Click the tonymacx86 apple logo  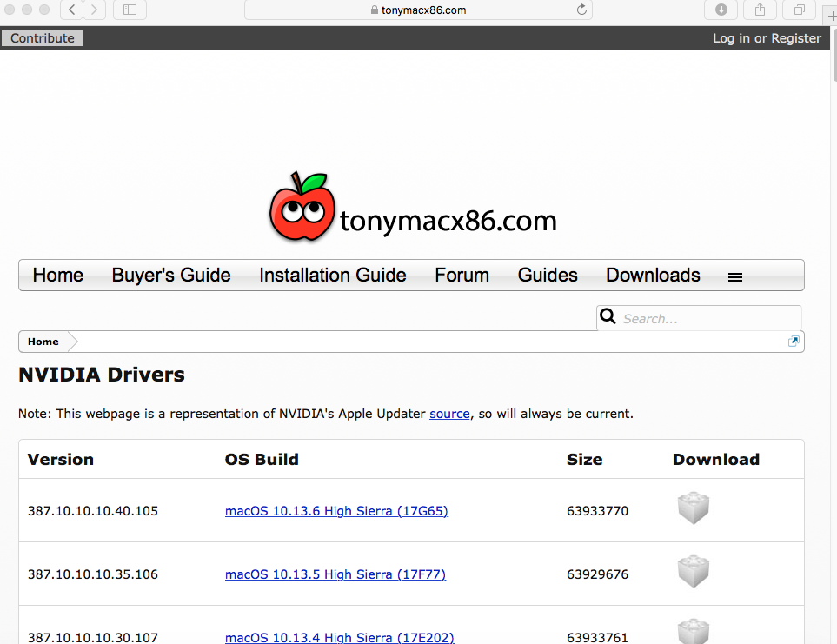(302, 207)
